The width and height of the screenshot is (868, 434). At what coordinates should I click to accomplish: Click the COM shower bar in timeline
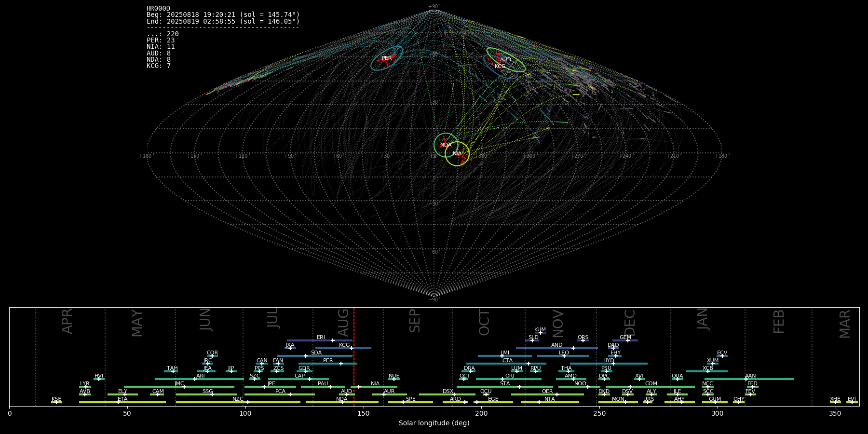(651, 387)
